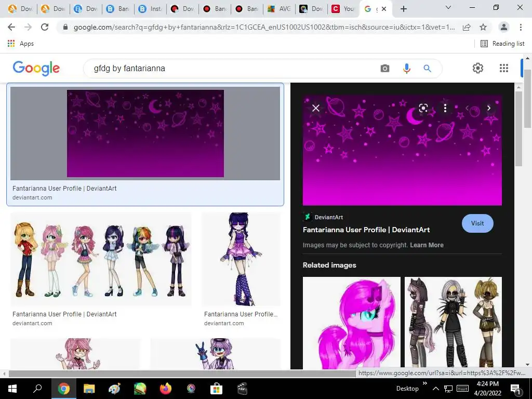
Task: Launch Firefox from the taskbar
Action: [x=166, y=389]
